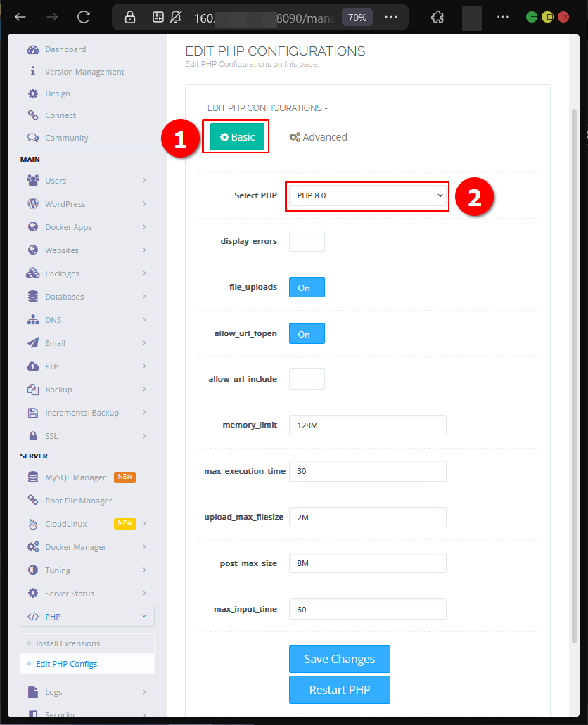Open the Incremental Backup menu label
The height and width of the screenshot is (725, 588).
(82, 413)
